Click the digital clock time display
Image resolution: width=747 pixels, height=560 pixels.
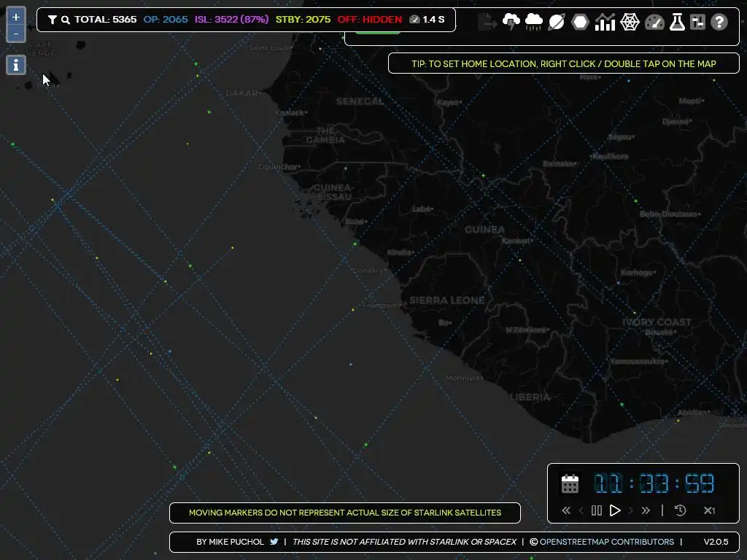point(654,483)
